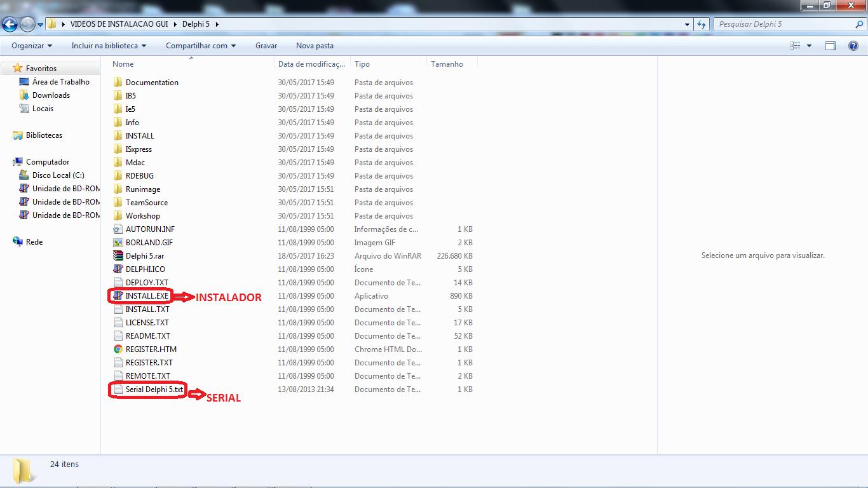Select the Info folder name

click(132, 122)
